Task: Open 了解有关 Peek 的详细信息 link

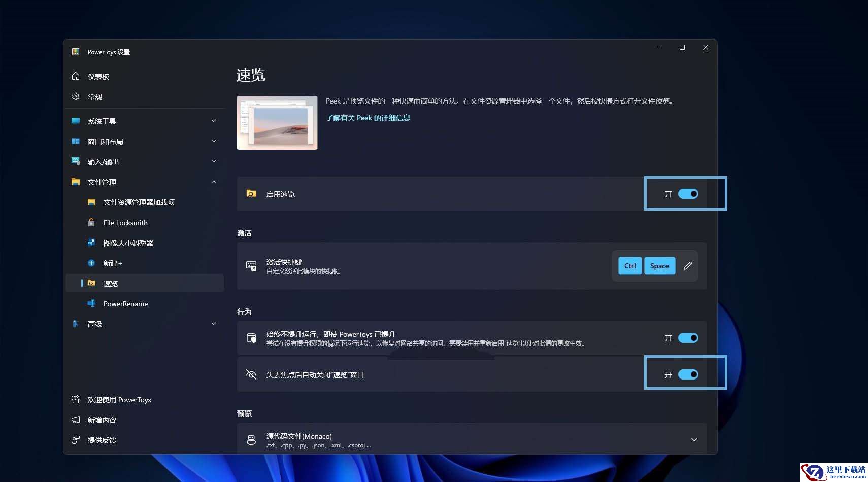Action: tap(368, 118)
